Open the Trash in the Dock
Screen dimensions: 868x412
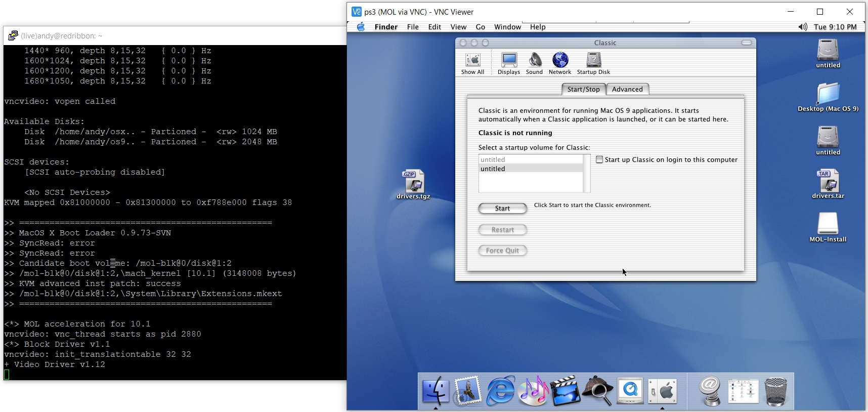pyautogui.click(x=776, y=391)
